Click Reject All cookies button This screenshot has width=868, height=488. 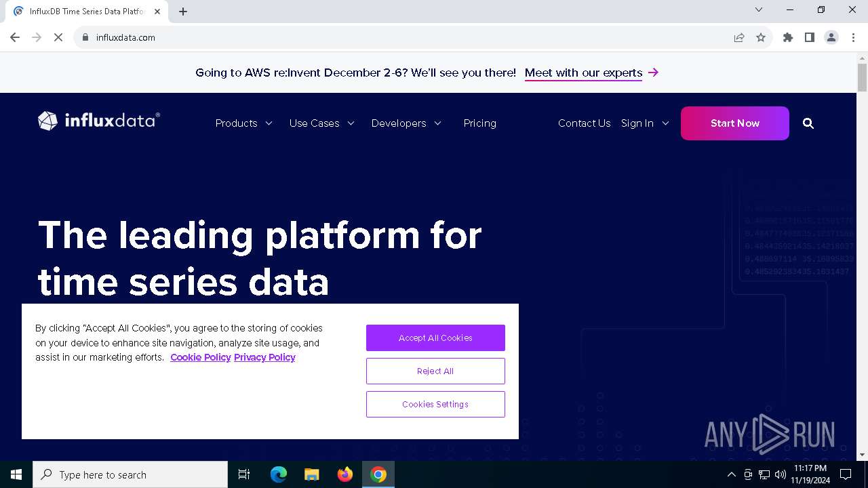[435, 371]
